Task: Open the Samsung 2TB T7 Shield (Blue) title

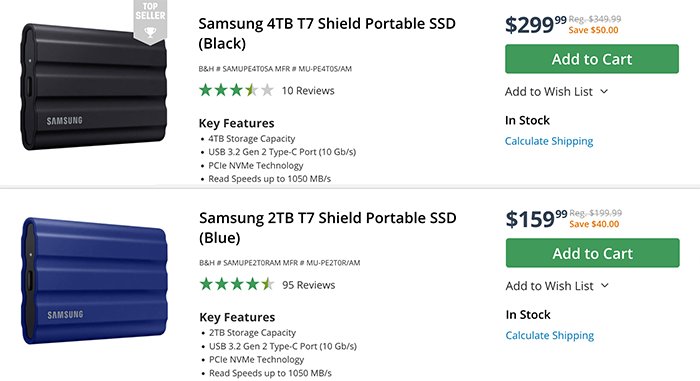Action: 328,228
